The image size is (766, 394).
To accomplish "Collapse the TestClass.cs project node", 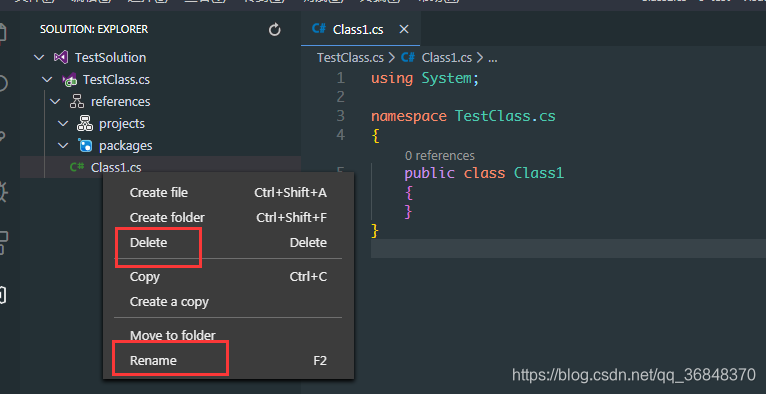I will pyautogui.click(x=47, y=80).
